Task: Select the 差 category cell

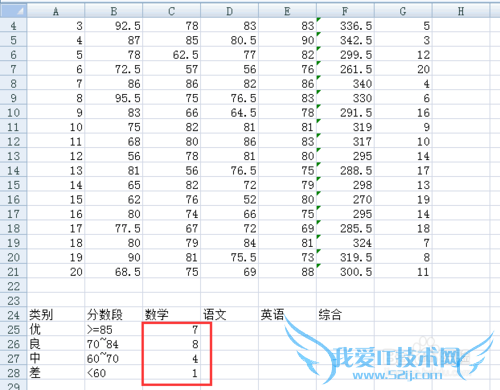Action: [56, 373]
